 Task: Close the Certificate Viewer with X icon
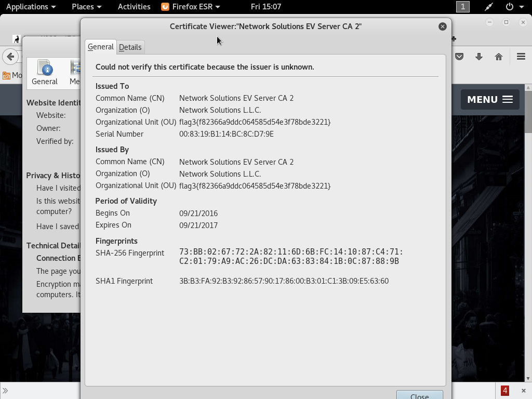[x=443, y=26]
